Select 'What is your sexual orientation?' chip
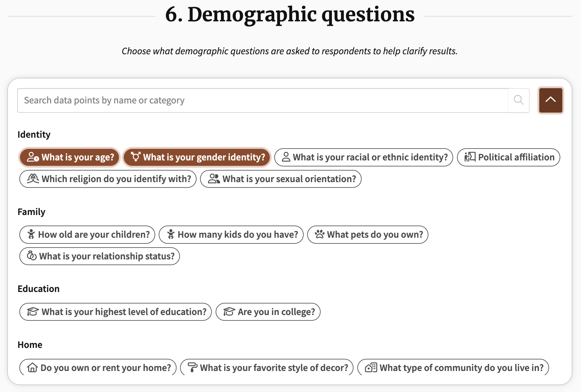The height and width of the screenshot is (392, 581). [x=281, y=179]
